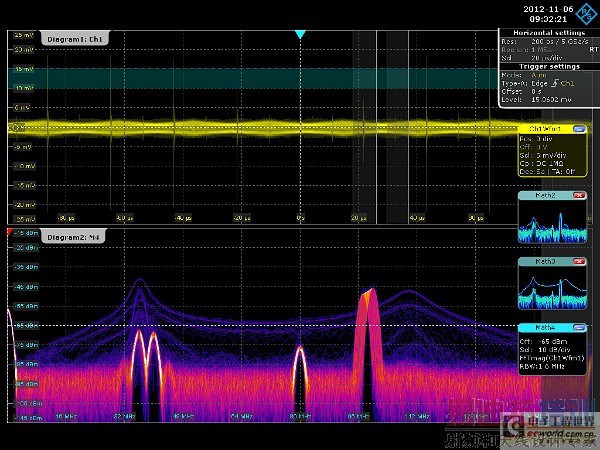Click the trigger Mode Auto value
This screenshot has width=600, height=450.
click(539, 75)
